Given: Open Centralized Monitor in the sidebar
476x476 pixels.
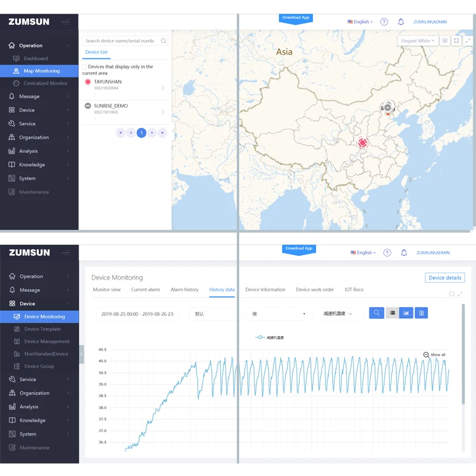Looking at the screenshot, I should (x=45, y=83).
